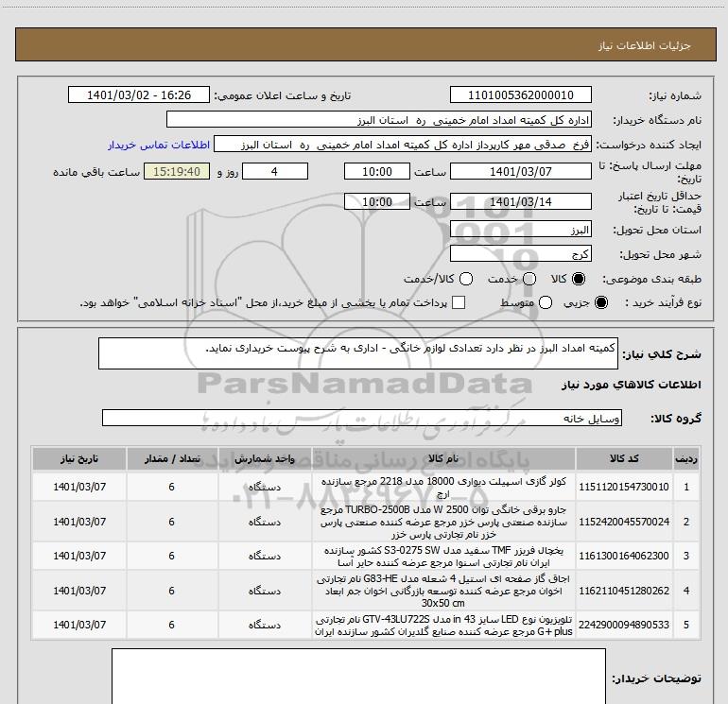The image size is (728, 704).
Task: Click the واحد شمارش column header
Action: 265,459
